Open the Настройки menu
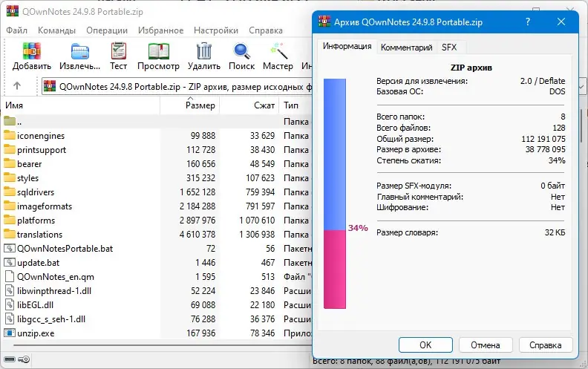 coord(216,30)
